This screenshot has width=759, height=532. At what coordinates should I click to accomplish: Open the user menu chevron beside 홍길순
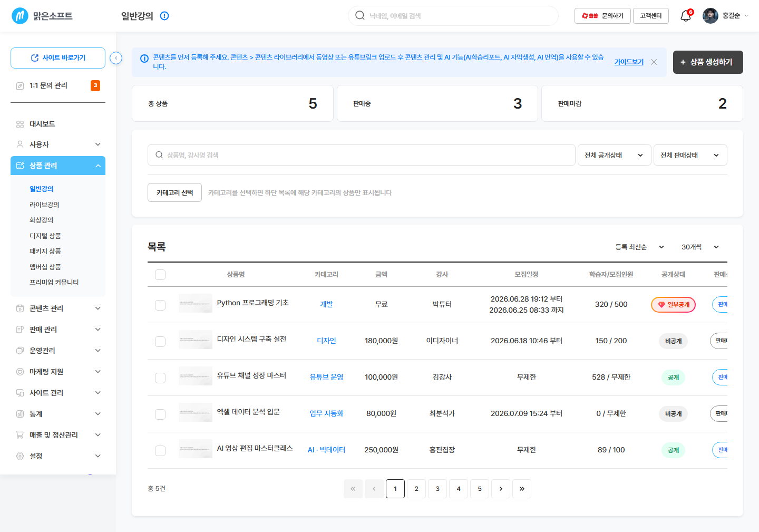(746, 16)
